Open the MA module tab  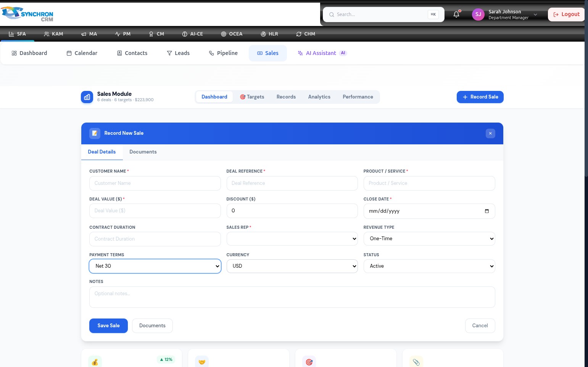tap(89, 34)
